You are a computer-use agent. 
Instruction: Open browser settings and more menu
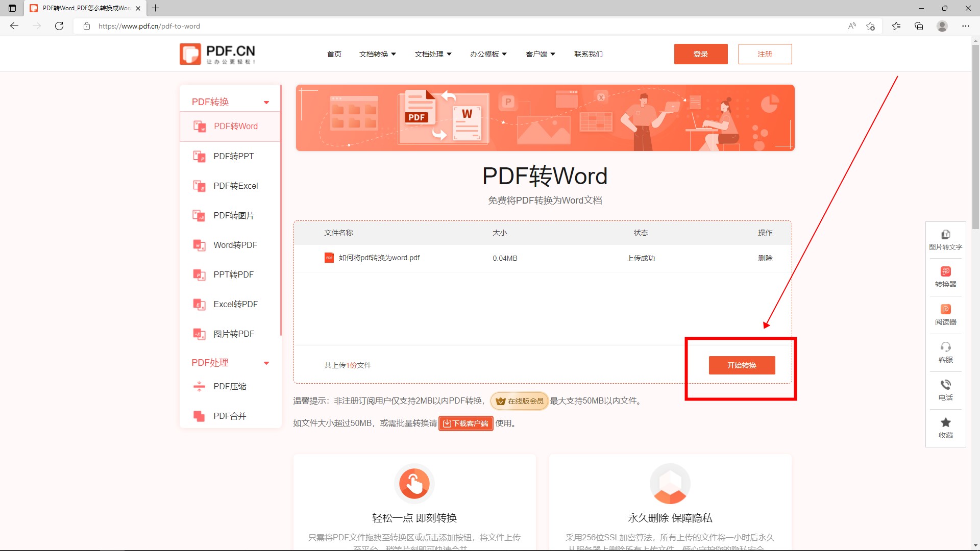pyautogui.click(x=966, y=26)
